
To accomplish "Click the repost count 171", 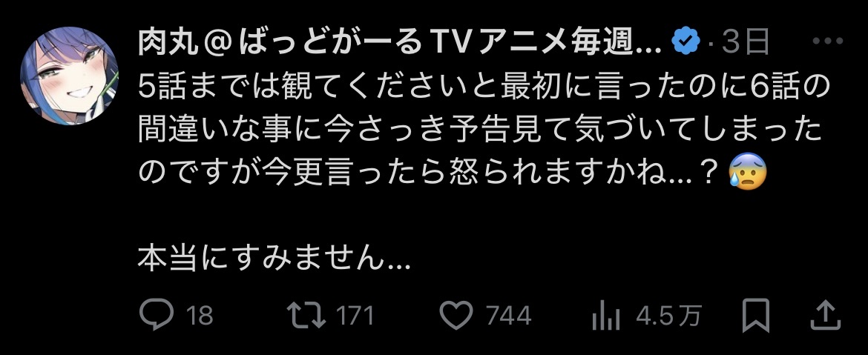I will (355, 316).
